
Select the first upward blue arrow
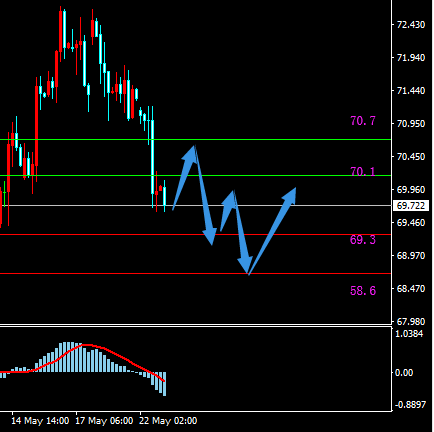[x=185, y=177]
